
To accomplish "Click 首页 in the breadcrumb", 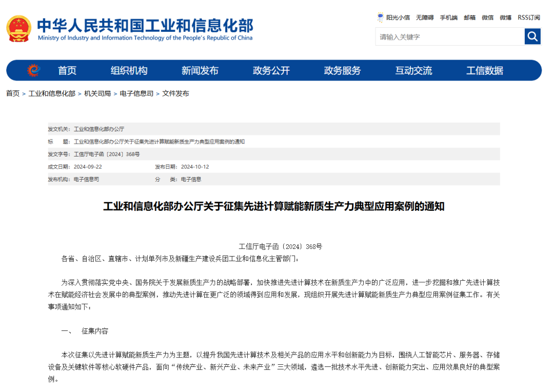I will pyautogui.click(x=13, y=93).
